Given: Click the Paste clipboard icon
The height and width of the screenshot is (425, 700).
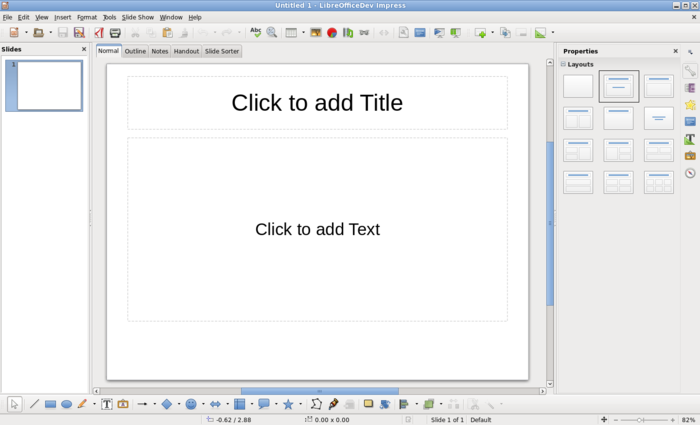Looking at the screenshot, I should (167, 33).
